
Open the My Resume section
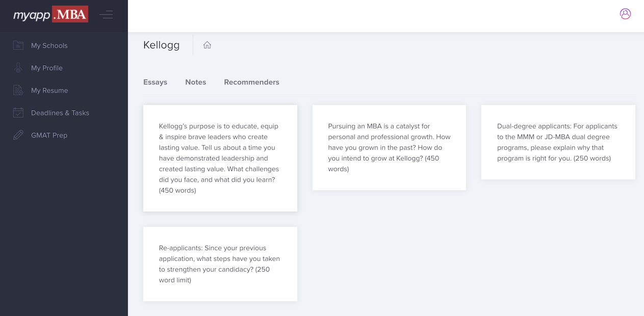point(49,90)
